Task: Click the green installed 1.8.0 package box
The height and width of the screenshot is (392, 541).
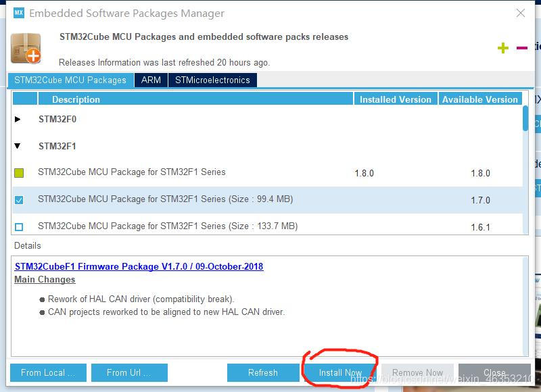Action: click(19, 173)
